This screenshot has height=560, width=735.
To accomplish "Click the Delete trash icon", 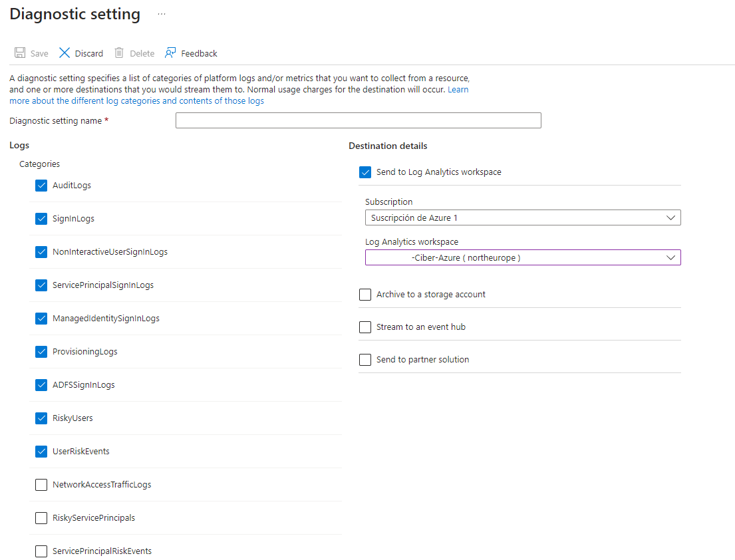I will (119, 53).
